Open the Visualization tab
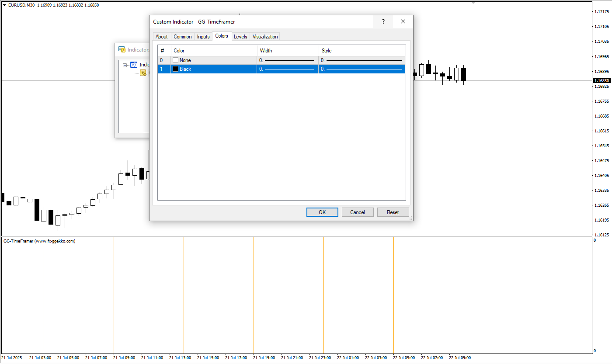 (x=265, y=37)
